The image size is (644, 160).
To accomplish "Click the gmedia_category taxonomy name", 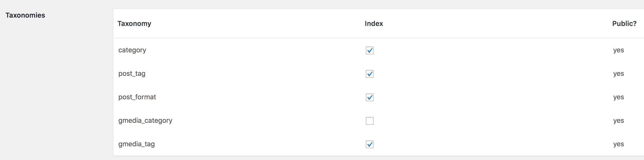I will click(145, 121).
